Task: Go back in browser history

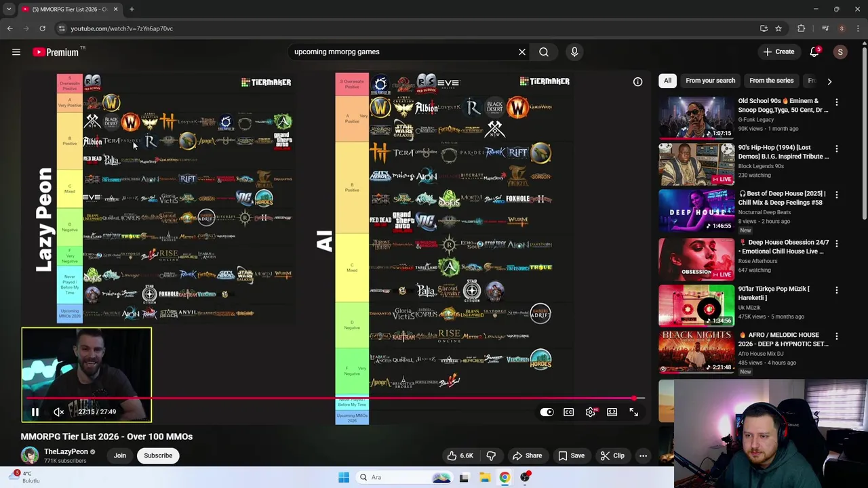Action: click(9, 28)
